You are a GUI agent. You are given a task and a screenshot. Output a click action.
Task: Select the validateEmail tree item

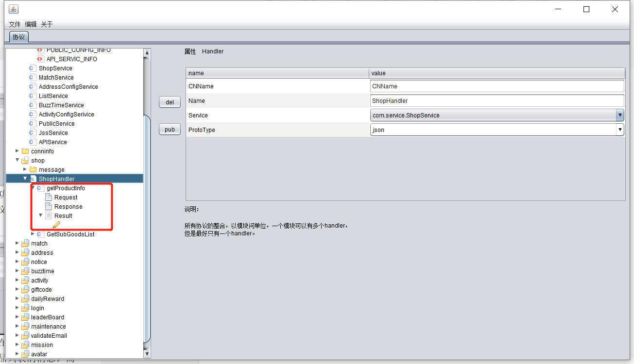pyautogui.click(x=49, y=336)
